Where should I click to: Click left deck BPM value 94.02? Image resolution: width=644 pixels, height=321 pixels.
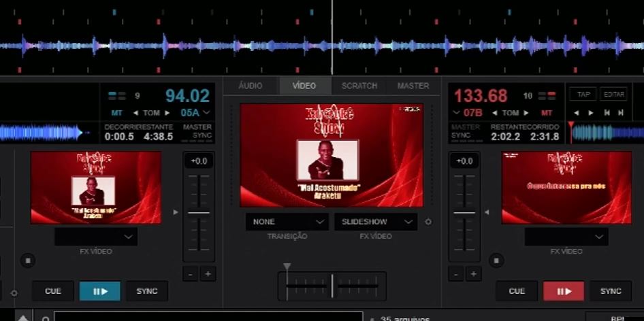click(187, 96)
